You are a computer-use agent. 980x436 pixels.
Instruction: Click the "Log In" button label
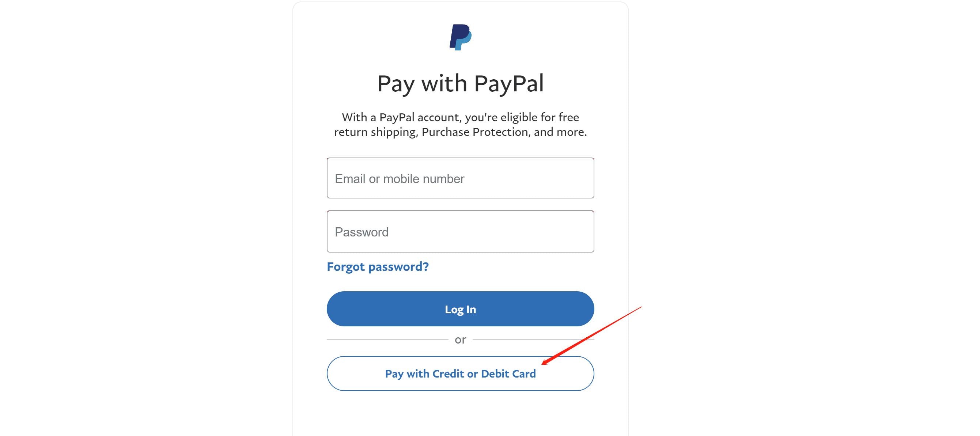460,309
